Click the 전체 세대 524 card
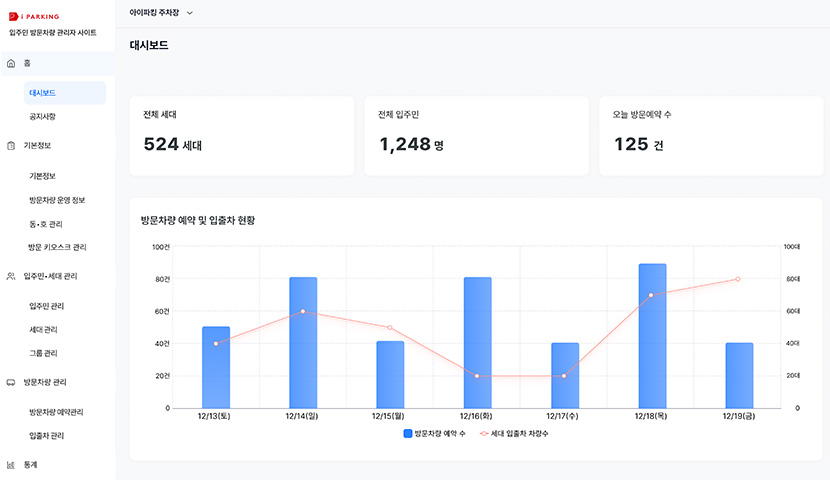 (x=242, y=136)
